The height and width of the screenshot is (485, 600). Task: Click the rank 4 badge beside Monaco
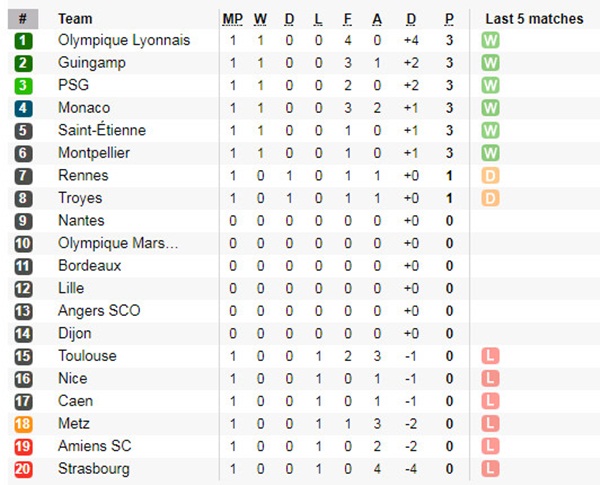[x=23, y=108]
